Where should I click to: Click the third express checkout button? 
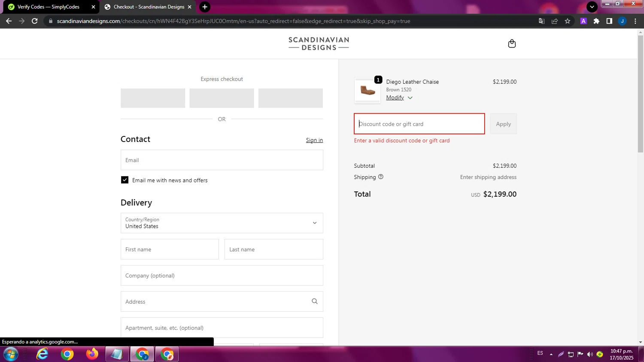(x=291, y=98)
